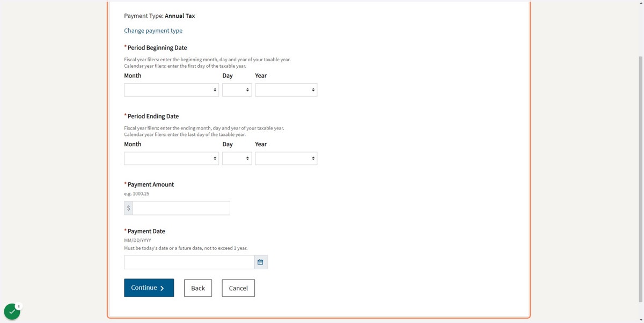Open the Period Beginning Date Year dropdown
Image resolution: width=644 pixels, height=323 pixels.
pyautogui.click(x=286, y=90)
